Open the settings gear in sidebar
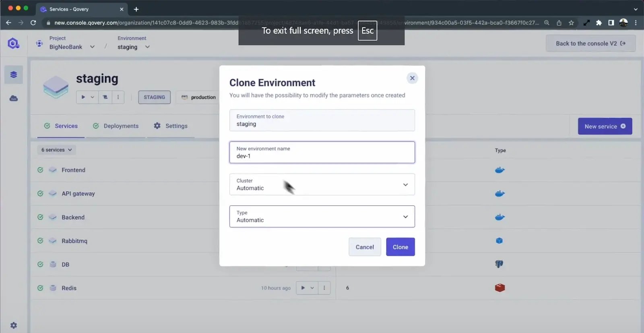Image resolution: width=644 pixels, height=333 pixels. click(x=14, y=325)
